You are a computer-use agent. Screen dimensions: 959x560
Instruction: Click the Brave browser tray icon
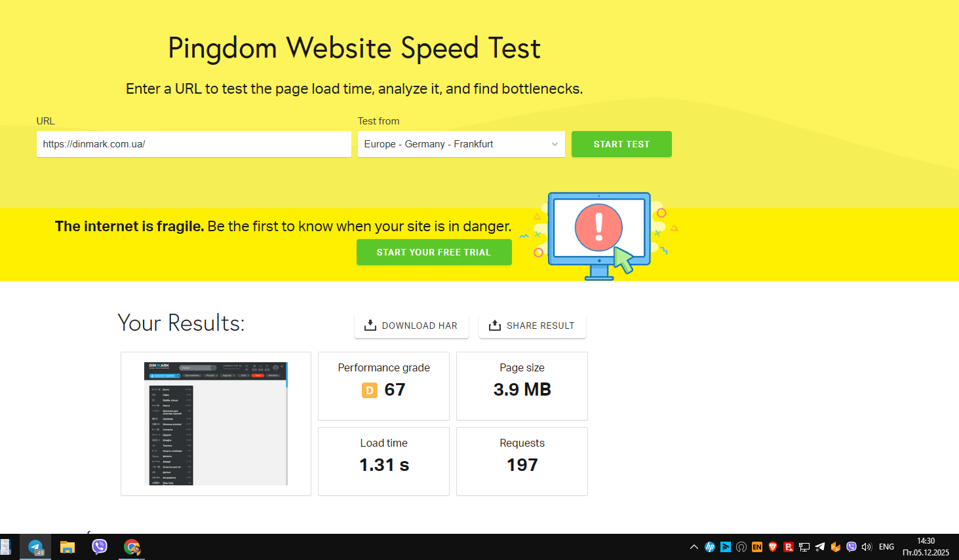(x=773, y=547)
